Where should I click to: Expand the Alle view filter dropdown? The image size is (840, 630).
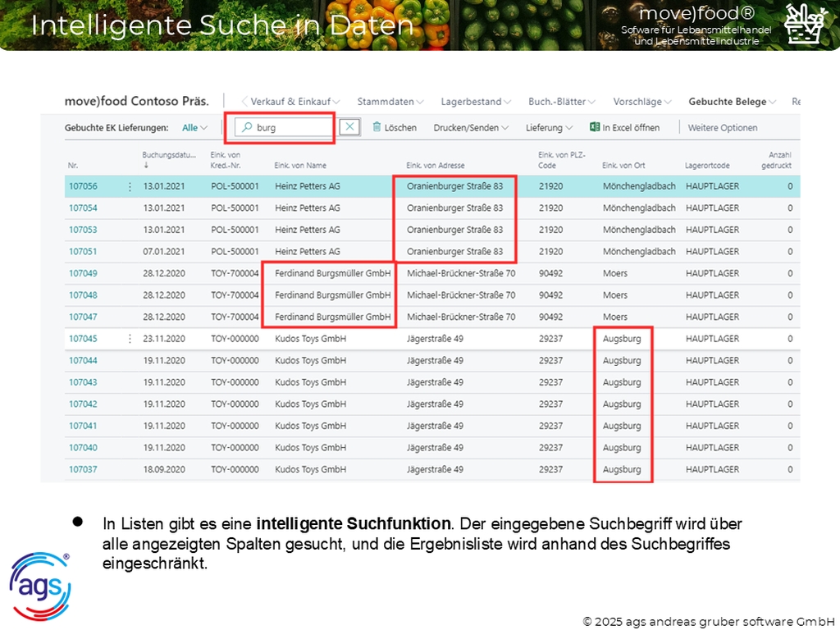pyautogui.click(x=194, y=127)
